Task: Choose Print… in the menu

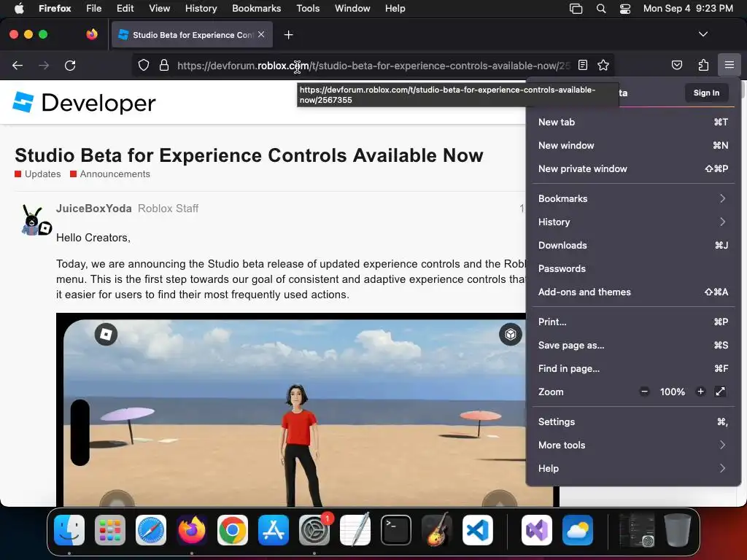Action: coord(633,322)
